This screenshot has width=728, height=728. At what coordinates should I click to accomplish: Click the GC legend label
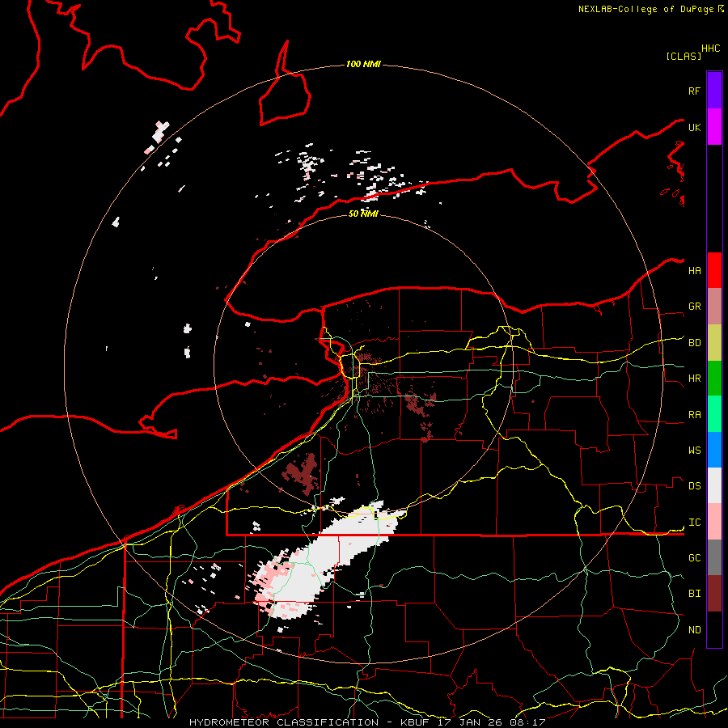pyautogui.click(x=694, y=558)
